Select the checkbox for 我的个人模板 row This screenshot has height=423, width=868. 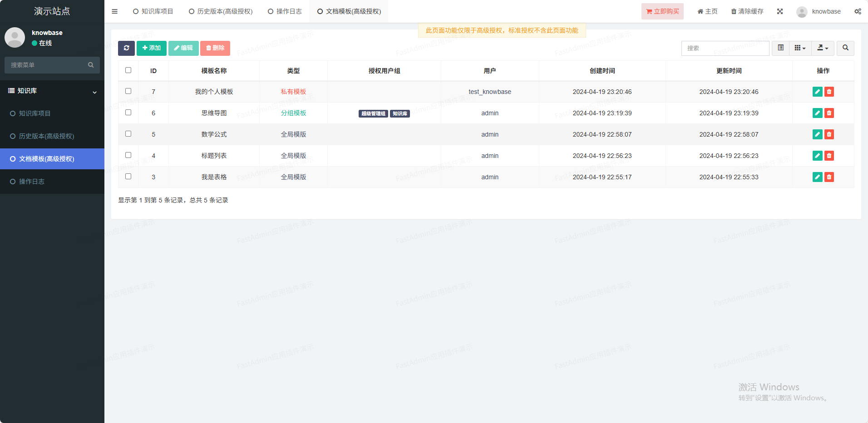click(x=128, y=91)
